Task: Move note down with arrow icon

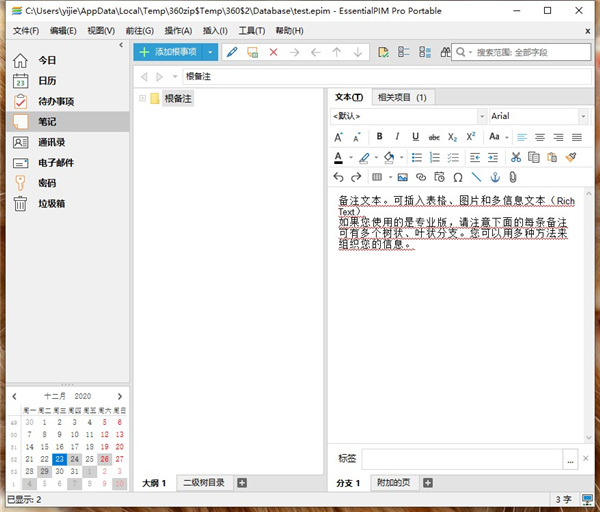Action: (x=358, y=52)
